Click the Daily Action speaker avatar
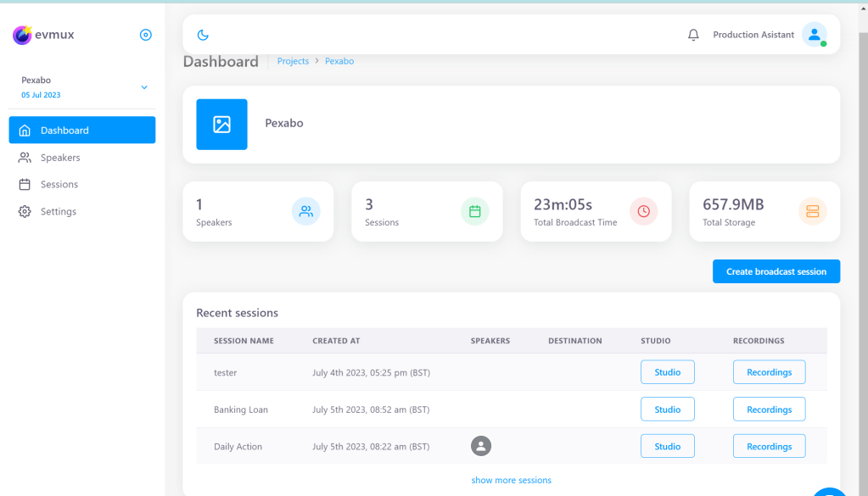868x496 pixels. tap(481, 446)
